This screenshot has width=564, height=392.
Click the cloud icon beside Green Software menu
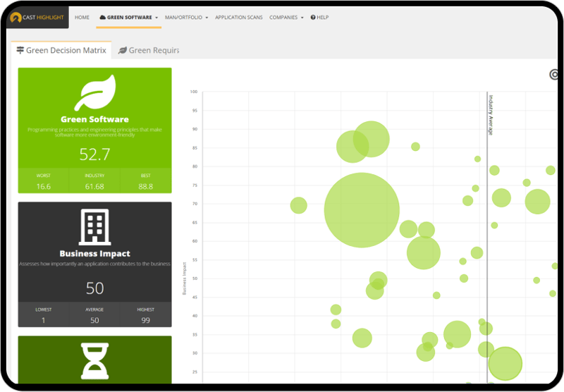tap(103, 17)
